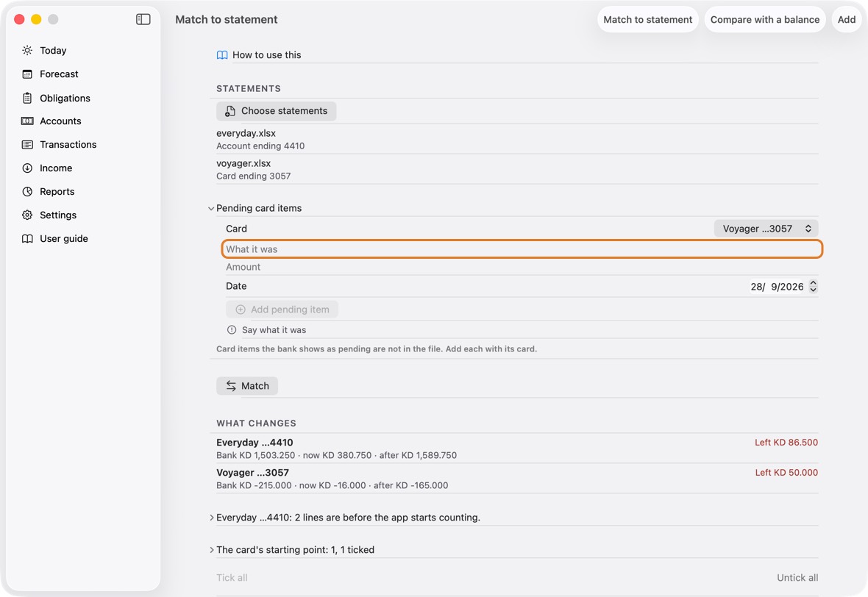Viewport: 868px width, 597px height.
Task: Open the Voyager ...3057 card dropdown
Action: pyautogui.click(x=766, y=229)
